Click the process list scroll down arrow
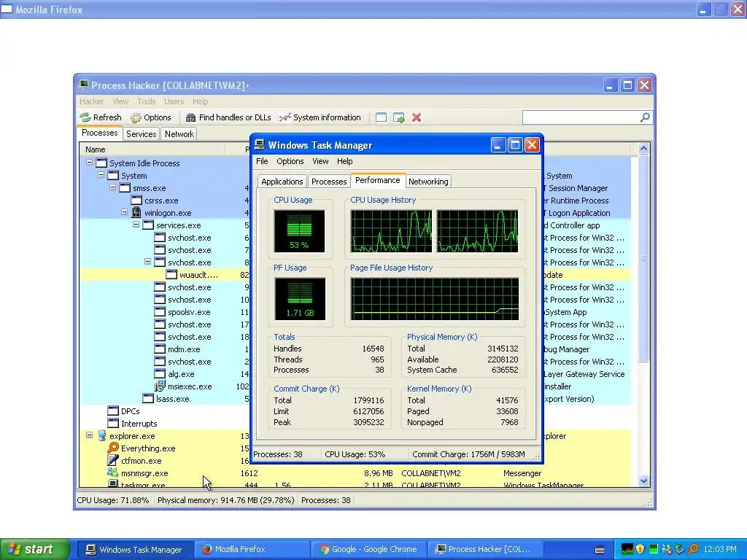This screenshot has height=560, width=747. 643,481
